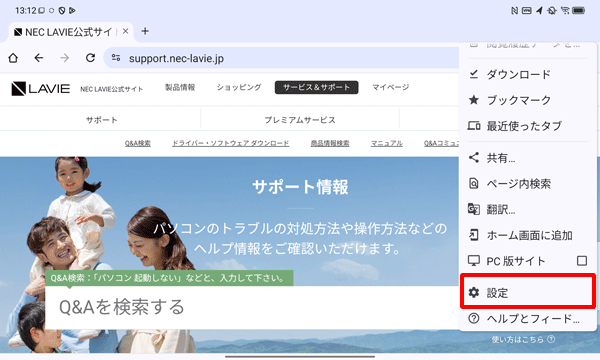Tap the address bar showing support.nec-lavie.jp
This screenshot has width=600, height=360.
pos(281,58)
